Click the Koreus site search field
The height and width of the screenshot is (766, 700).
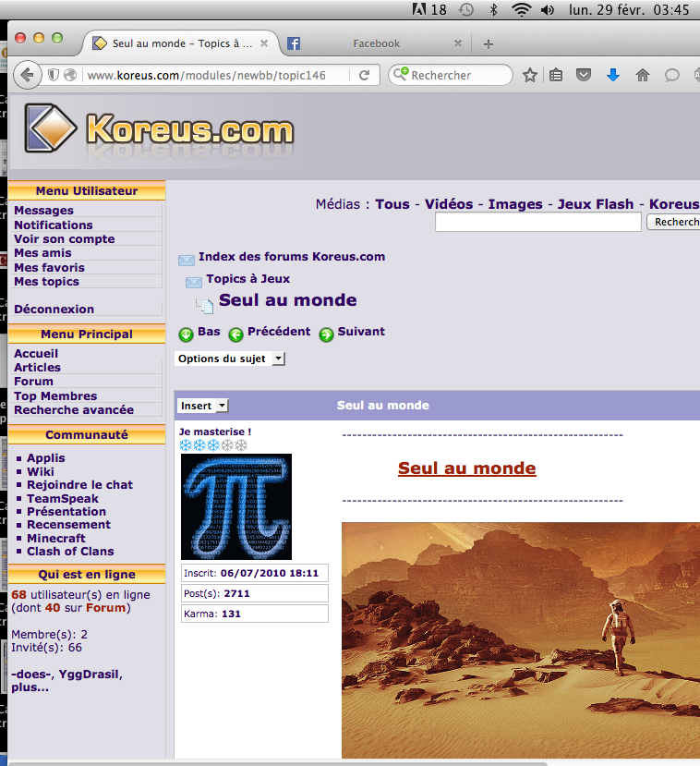point(537,222)
